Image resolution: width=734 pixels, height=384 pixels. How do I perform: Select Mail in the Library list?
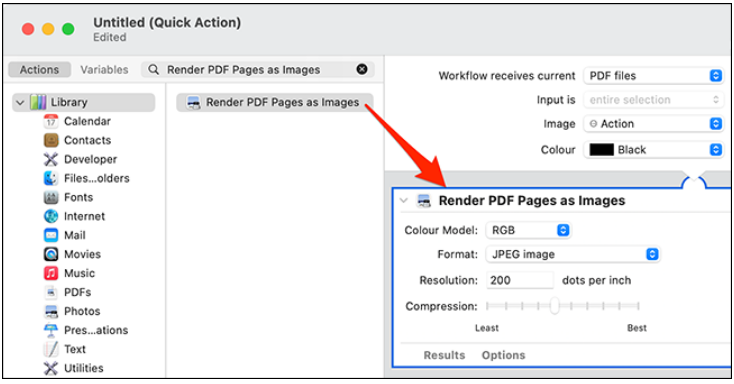click(75, 235)
